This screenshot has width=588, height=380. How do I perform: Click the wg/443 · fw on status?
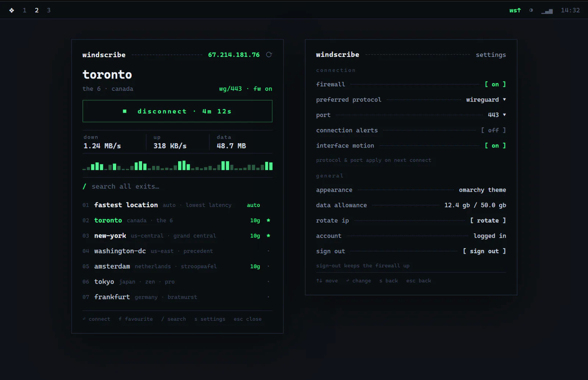click(x=245, y=89)
